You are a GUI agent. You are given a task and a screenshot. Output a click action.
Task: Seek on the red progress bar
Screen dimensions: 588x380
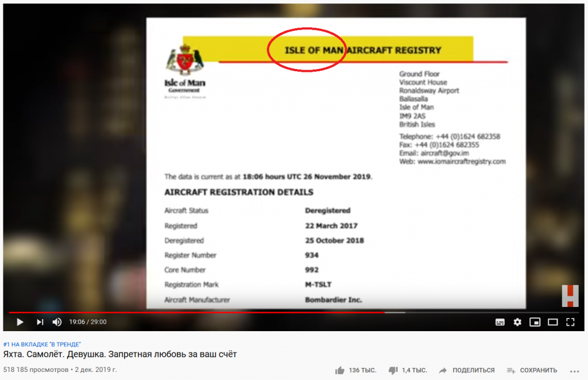click(x=196, y=312)
